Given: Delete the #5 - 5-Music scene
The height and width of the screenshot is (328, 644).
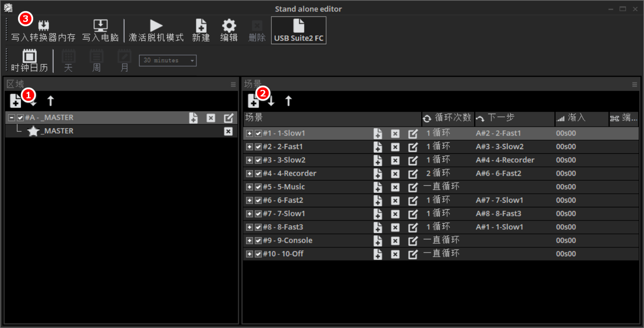Looking at the screenshot, I should 395,187.
